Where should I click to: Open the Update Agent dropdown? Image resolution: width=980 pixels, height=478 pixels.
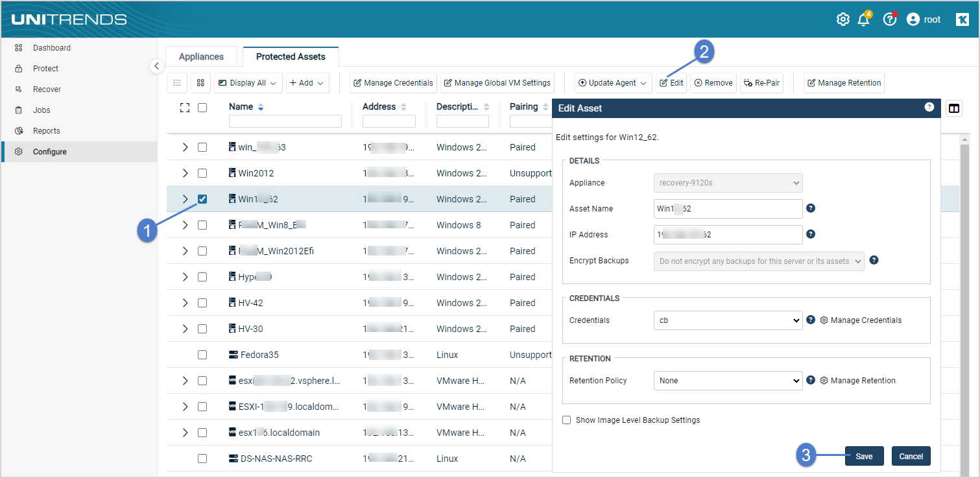click(x=613, y=83)
